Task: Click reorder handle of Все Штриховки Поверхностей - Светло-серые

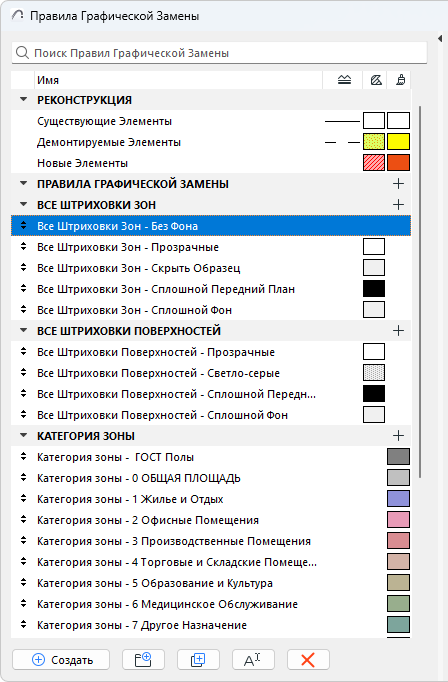Action: pyautogui.click(x=23, y=372)
